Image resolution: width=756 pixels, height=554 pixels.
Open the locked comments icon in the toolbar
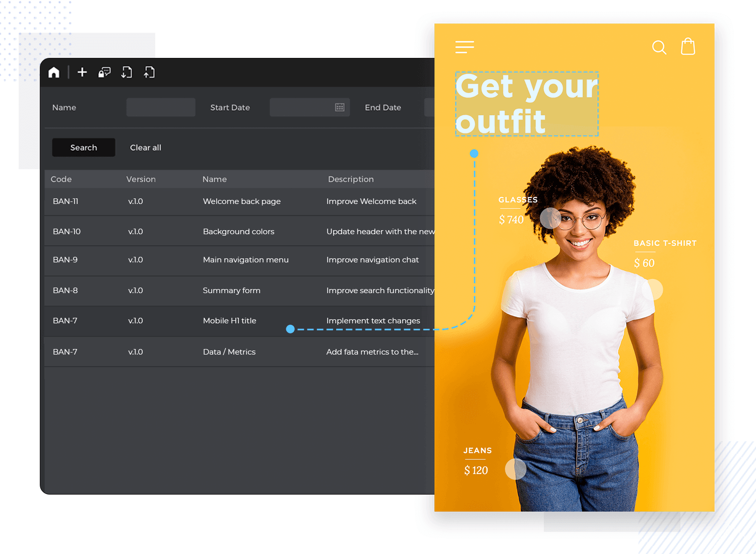[104, 73]
